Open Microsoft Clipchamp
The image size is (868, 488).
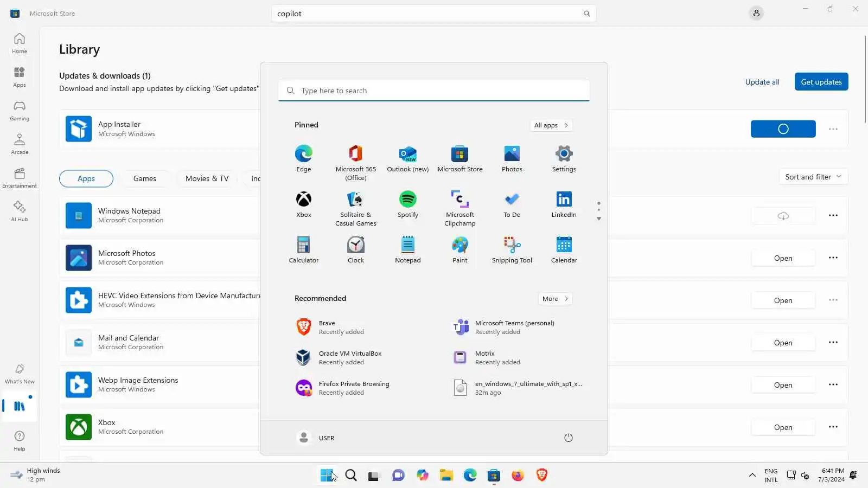pos(460,208)
